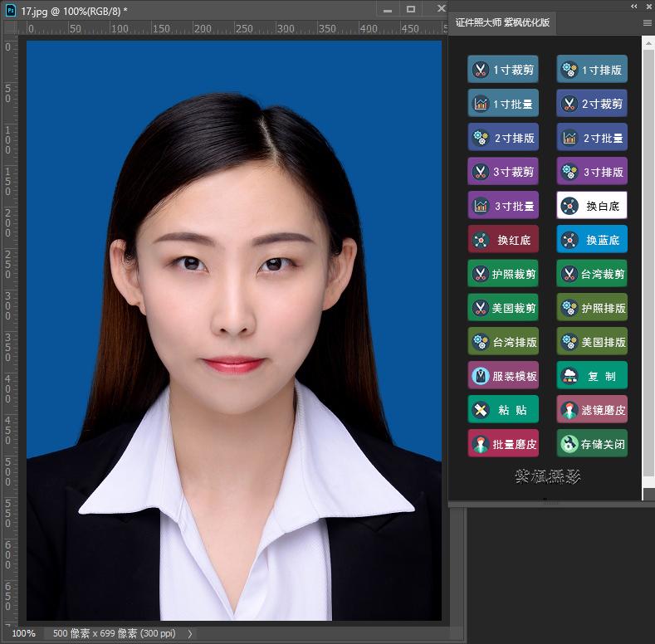
Task: Click the 17.jpg document title tab
Action: point(74,11)
